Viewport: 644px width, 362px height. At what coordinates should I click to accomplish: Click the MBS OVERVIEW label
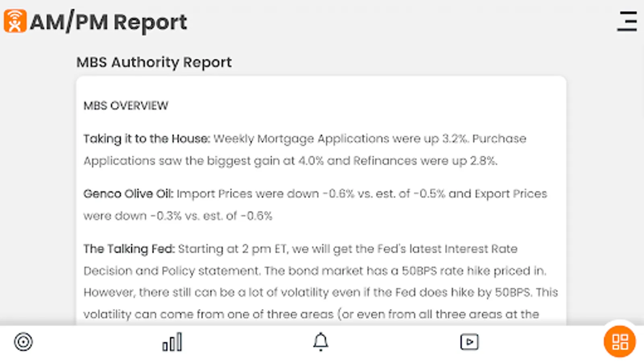(x=126, y=106)
